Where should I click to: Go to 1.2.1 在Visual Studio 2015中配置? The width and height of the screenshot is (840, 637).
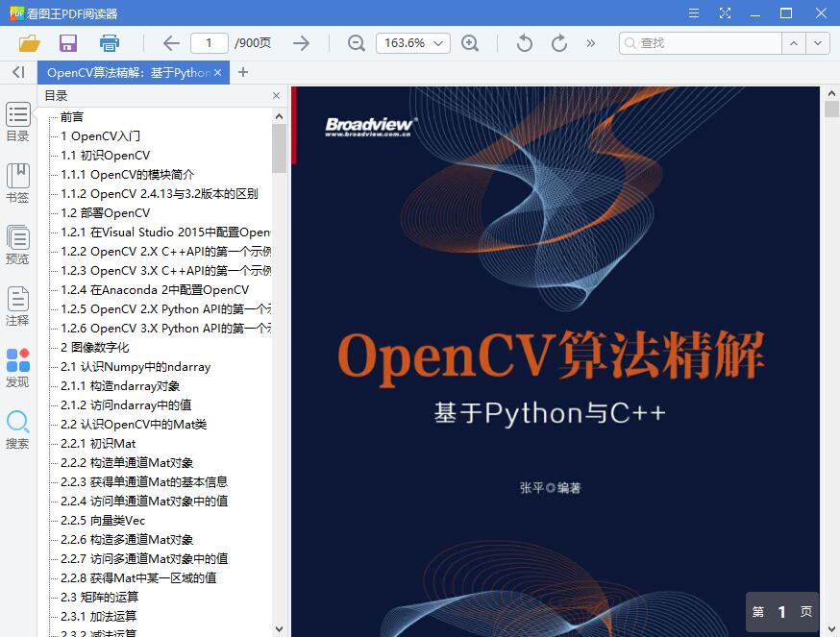(x=165, y=232)
